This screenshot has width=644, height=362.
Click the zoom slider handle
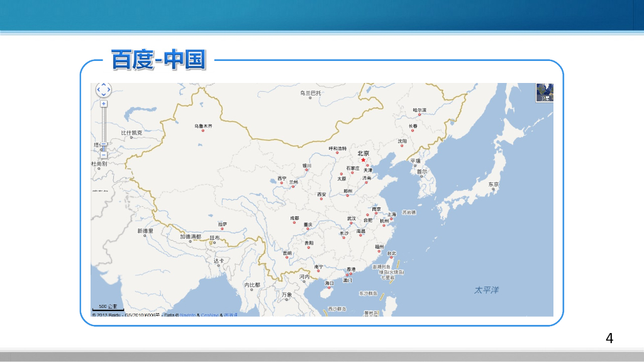click(104, 145)
